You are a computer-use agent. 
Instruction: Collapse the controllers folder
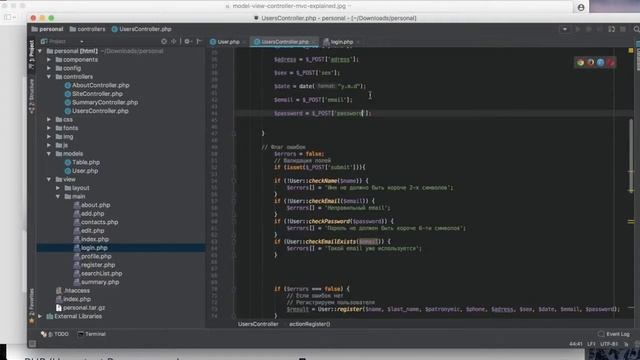49,77
